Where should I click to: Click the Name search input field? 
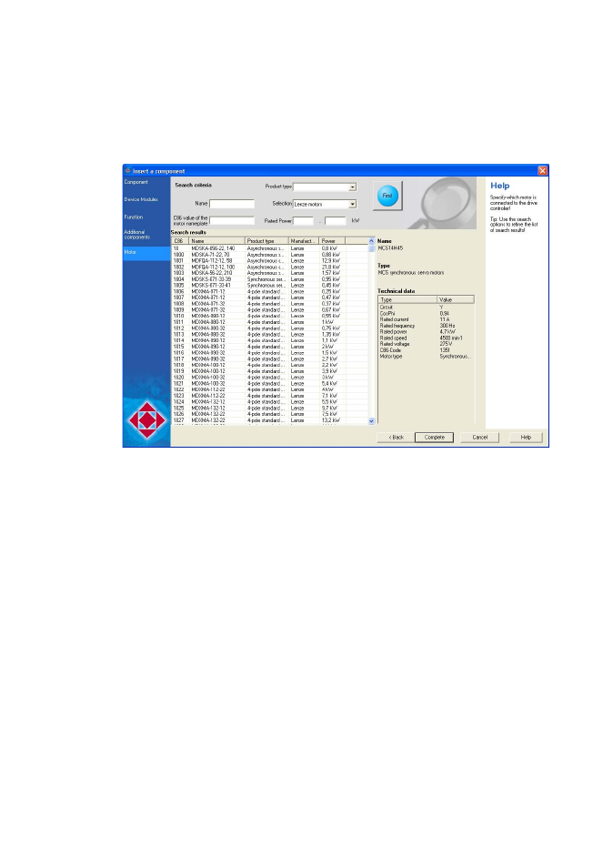pos(232,204)
